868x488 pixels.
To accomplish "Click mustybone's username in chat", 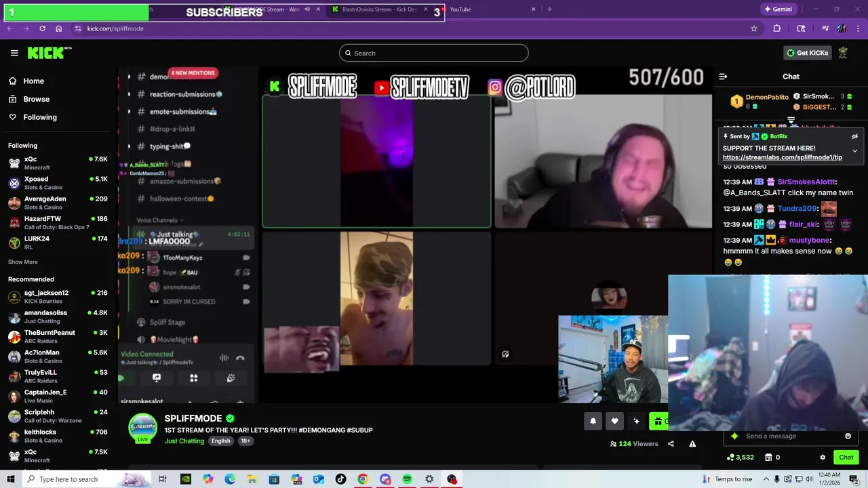I will pos(810,240).
